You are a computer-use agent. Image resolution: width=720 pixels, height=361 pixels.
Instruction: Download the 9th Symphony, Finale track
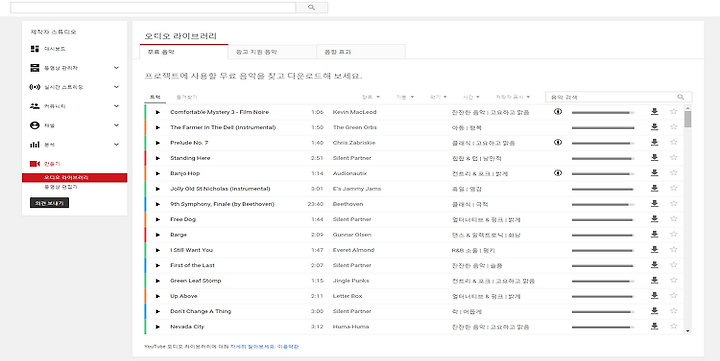click(654, 204)
